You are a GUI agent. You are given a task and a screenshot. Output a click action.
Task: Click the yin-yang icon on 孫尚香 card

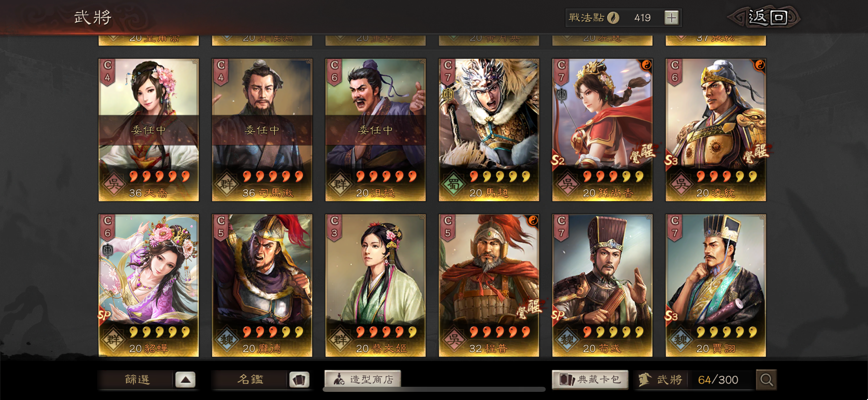[x=646, y=64]
